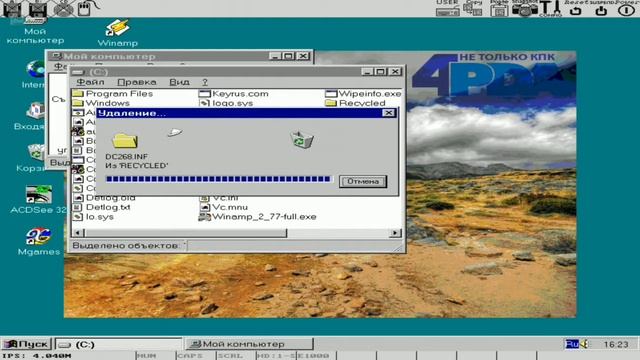Switch to (C:) taskbar button
Image resolution: width=640 pixels, height=360 pixels.
tap(118, 344)
